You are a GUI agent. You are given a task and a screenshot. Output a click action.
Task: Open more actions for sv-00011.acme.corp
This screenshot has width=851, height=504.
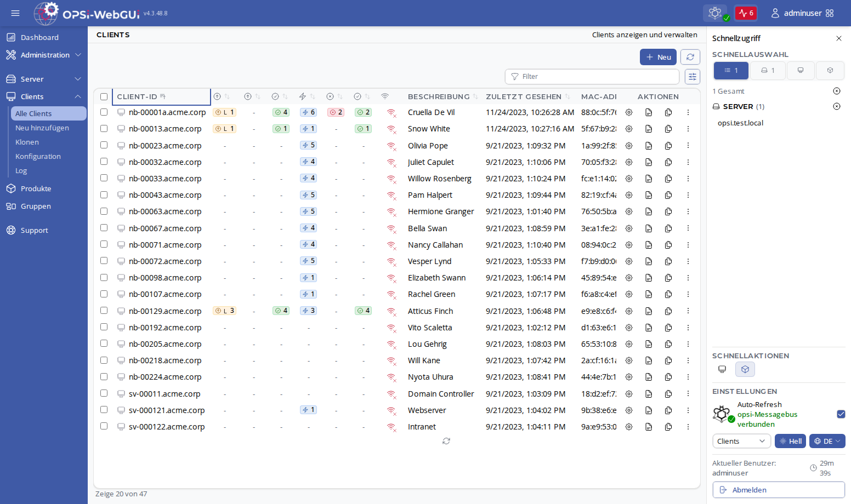coord(688,394)
